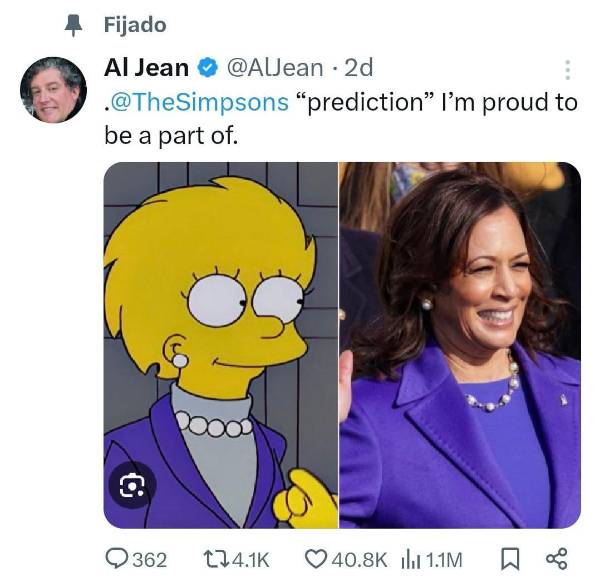Open the @AlJean handle profile

[x=275, y=68]
